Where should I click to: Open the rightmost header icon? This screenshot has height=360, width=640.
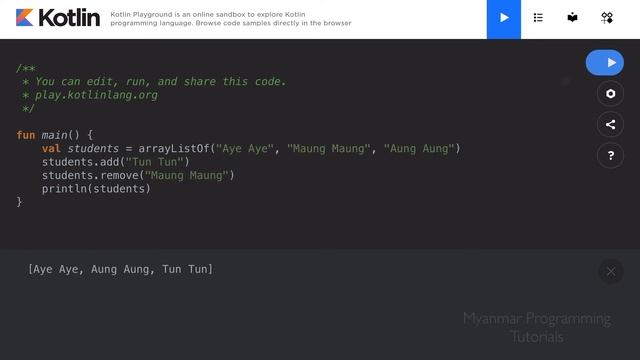click(607, 18)
